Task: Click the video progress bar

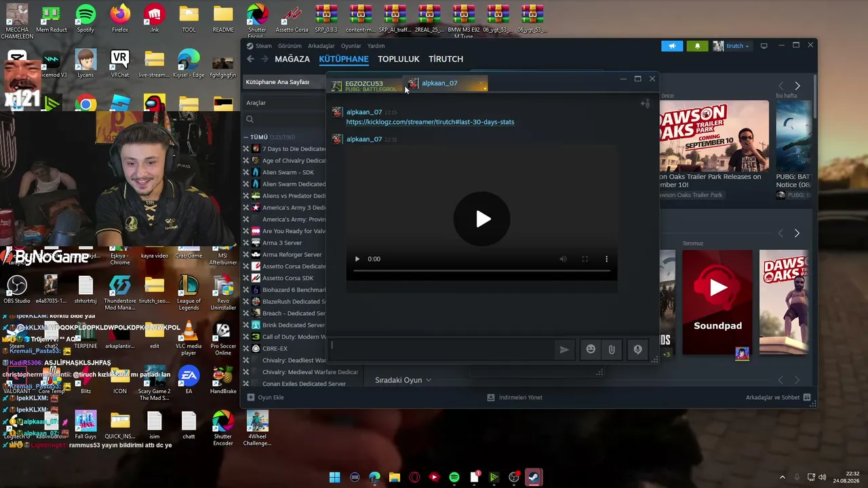Action: 481,270
